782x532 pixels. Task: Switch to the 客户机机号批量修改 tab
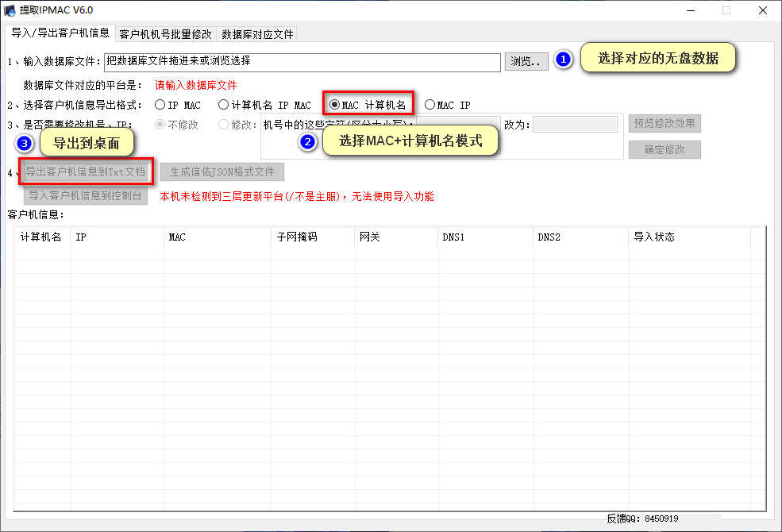tap(168, 34)
